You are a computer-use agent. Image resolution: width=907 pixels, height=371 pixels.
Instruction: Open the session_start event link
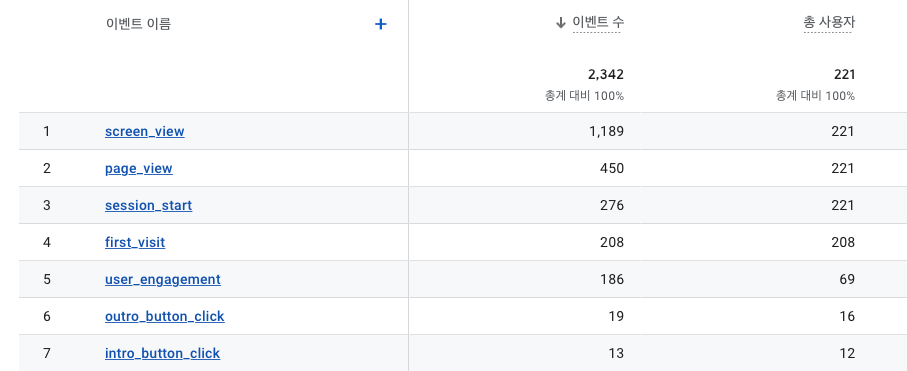149,205
